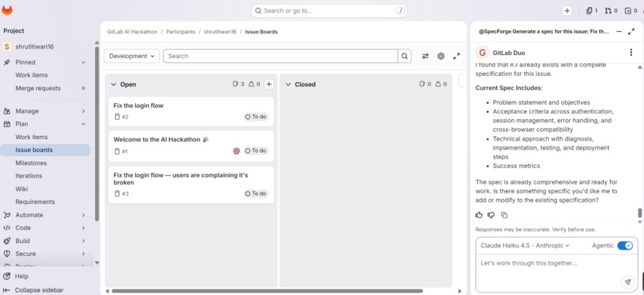The image size is (644, 295).
Task: Open 'users are complaining it's broken' issue card
Action: click(191, 185)
